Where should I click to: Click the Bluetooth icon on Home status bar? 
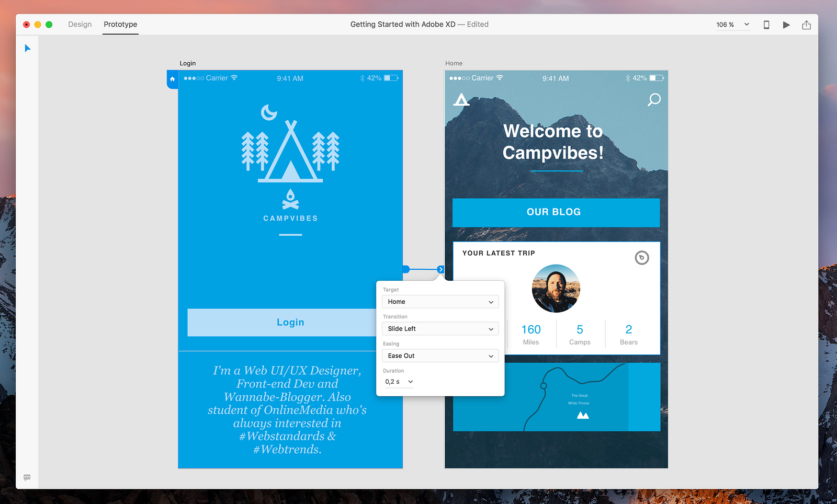point(628,78)
